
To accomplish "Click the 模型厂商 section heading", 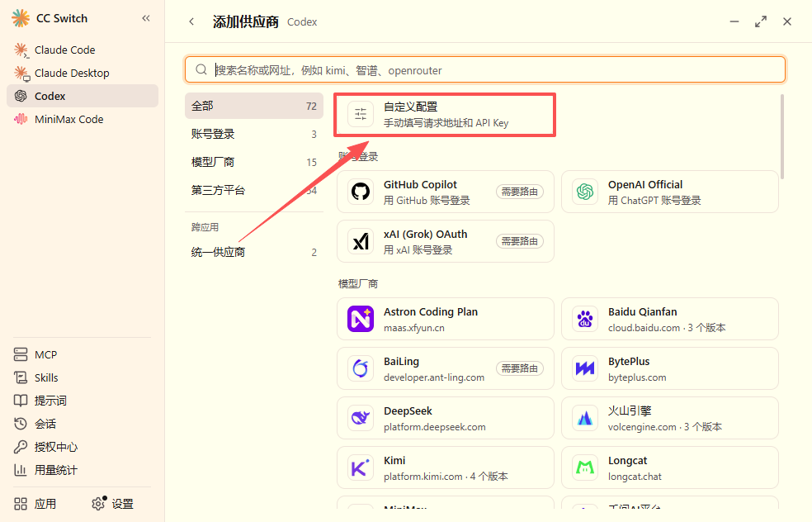I will click(358, 283).
